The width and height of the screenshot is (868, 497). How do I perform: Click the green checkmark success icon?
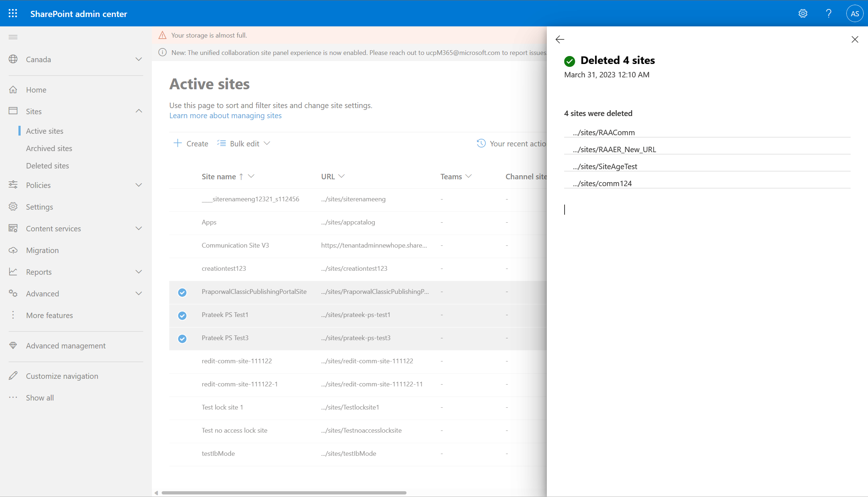coord(570,61)
